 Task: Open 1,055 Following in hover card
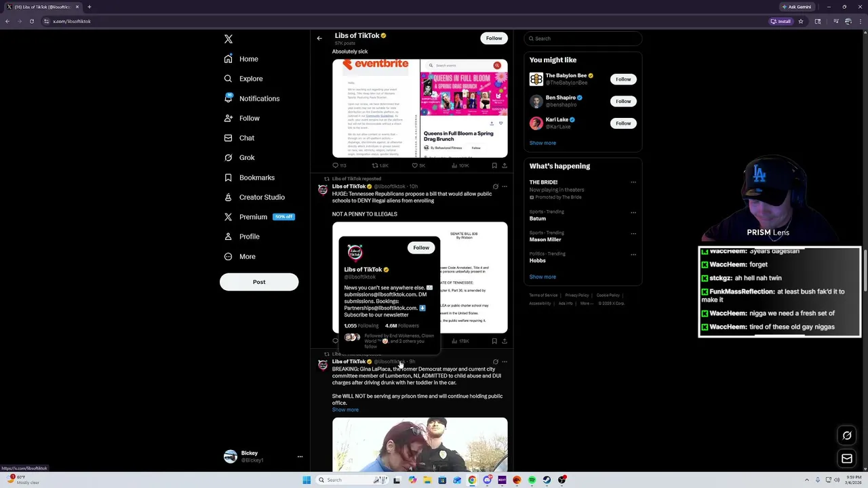pyautogui.click(x=361, y=326)
